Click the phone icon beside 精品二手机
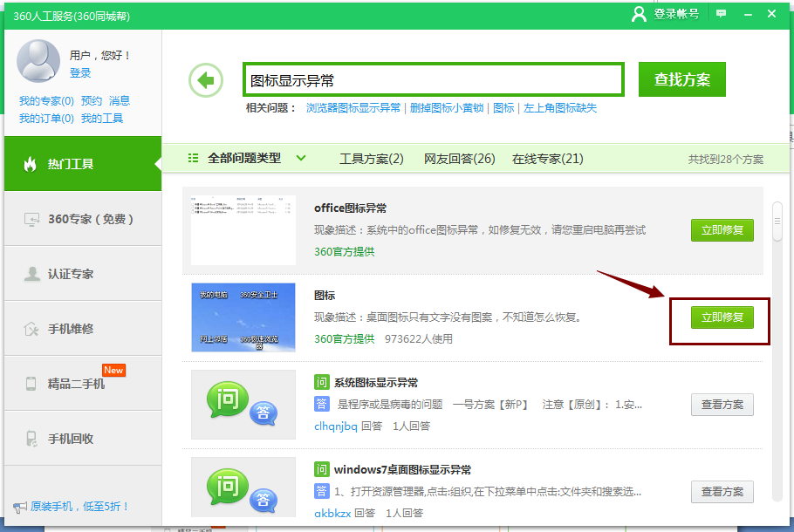Image resolution: width=794 pixels, height=532 pixels. [x=31, y=384]
